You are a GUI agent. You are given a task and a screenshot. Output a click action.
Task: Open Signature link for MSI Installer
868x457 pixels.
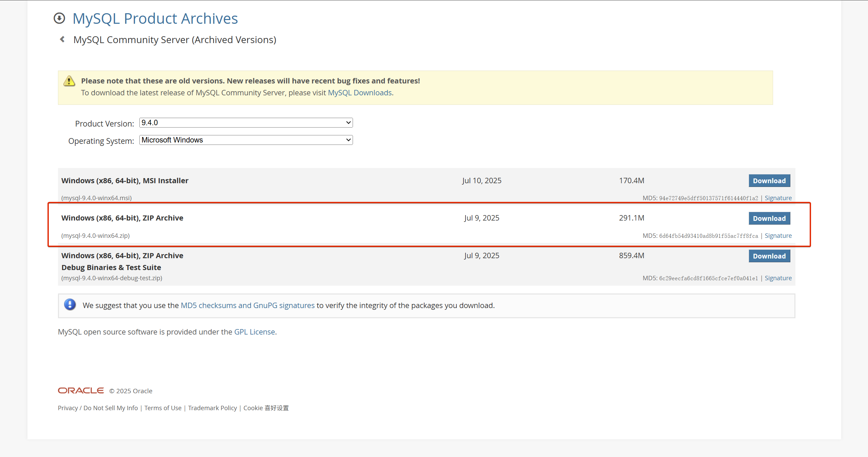[x=778, y=198]
